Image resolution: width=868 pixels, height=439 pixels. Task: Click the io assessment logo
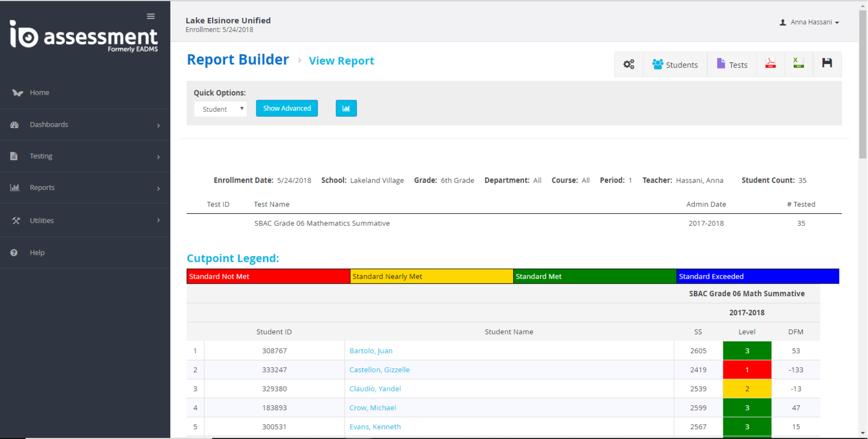pos(84,37)
